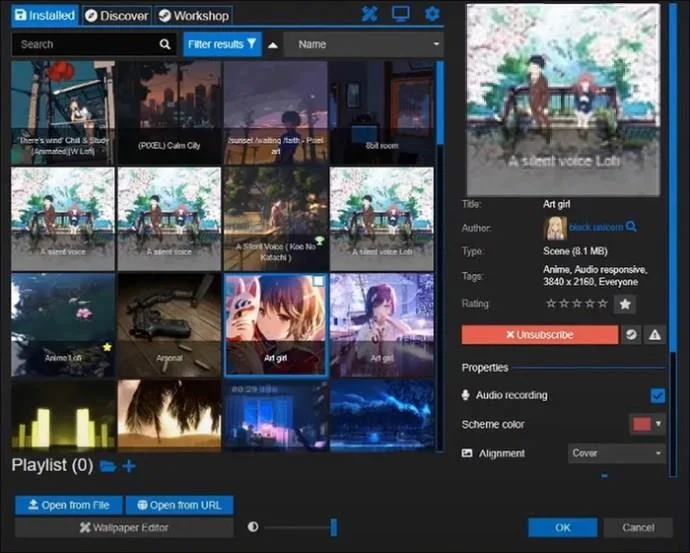
Task: Open wallpaper in Steam Workshop
Action: coord(631,335)
